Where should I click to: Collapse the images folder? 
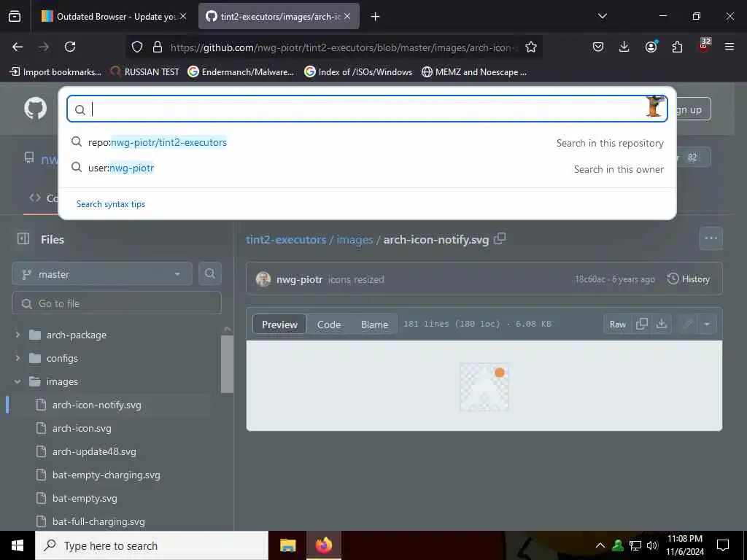point(18,381)
